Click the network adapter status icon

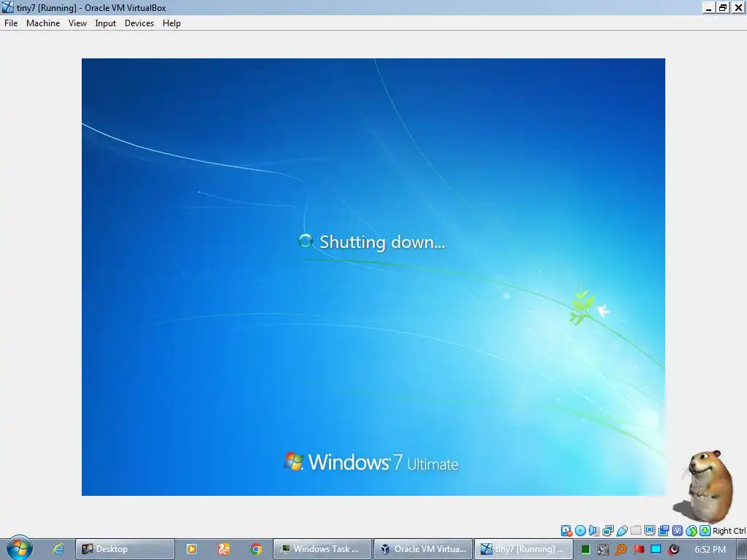point(608,531)
